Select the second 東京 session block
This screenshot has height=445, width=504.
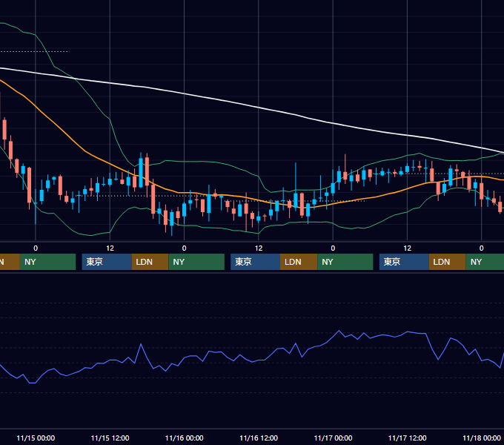tap(255, 262)
